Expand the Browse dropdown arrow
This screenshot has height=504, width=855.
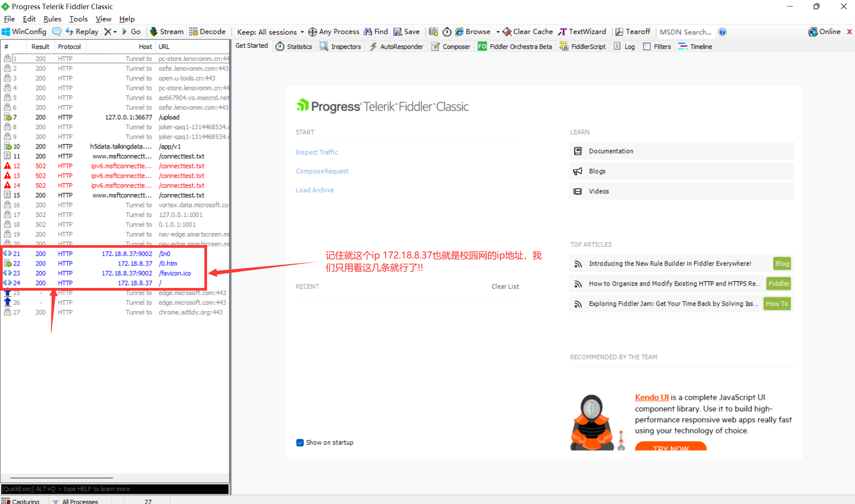498,32
